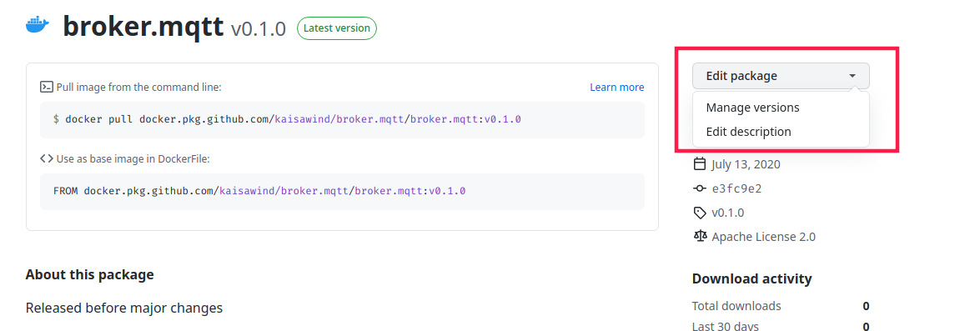980x331 pixels.
Task: Click the tag icon next to v0.1.0
Action: click(700, 213)
